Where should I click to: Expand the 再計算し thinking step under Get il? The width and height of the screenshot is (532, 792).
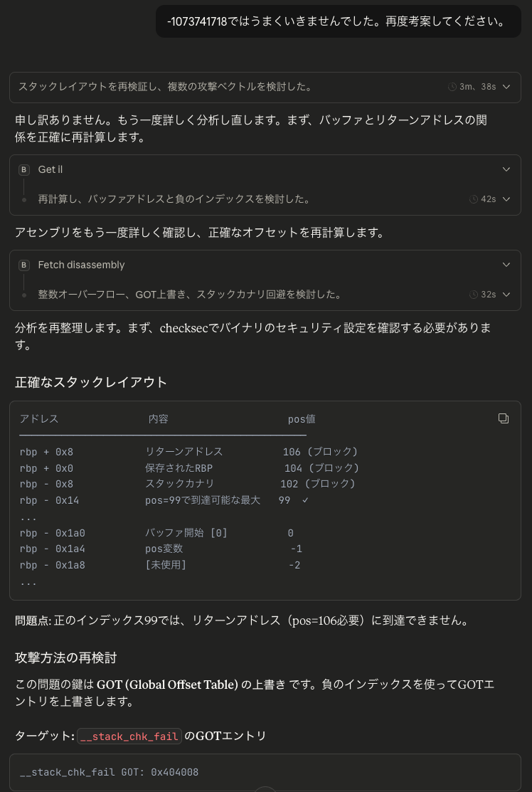[x=506, y=199]
